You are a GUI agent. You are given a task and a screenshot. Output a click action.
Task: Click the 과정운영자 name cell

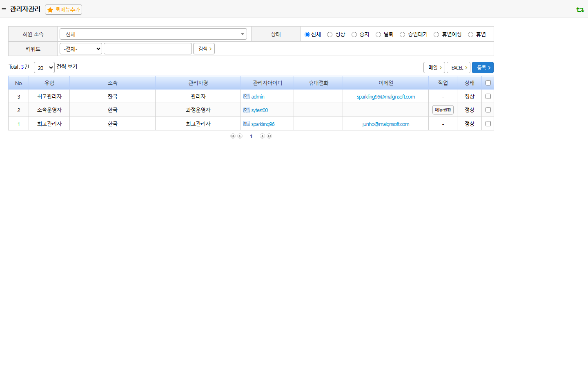pyautogui.click(x=198, y=110)
